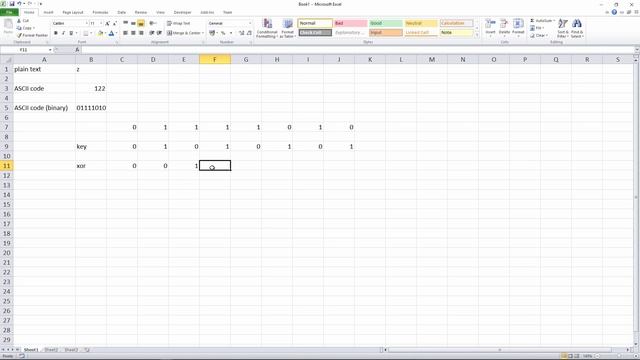
Task: Open the Clear dropdown in Editing group
Action: click(539, 36)
